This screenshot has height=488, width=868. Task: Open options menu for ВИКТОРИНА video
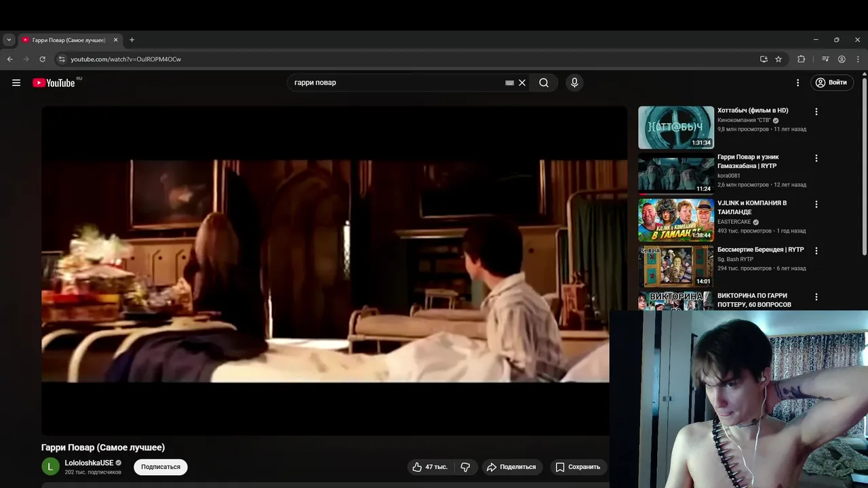(816, 297)
